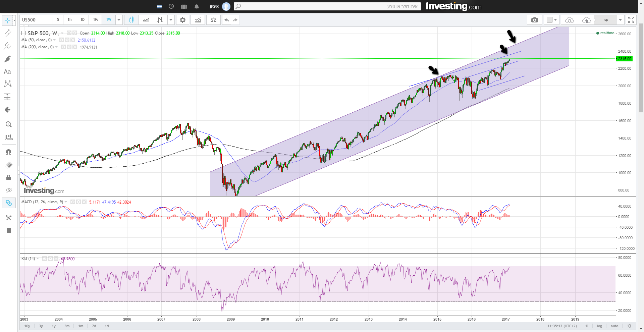This screenshot has width=644, height=332.
Task: Open the indicators menu icon
Action: 198,20
